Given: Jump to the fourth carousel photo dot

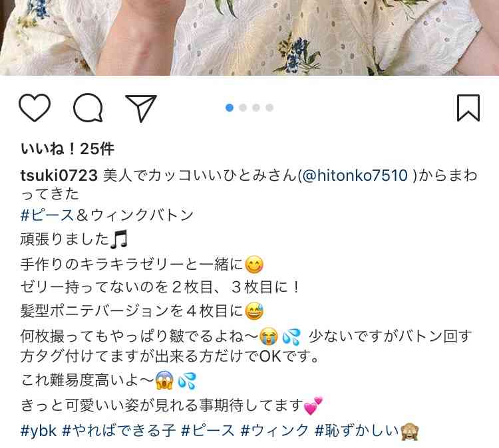Looking at the screenshot, I should pyautogui.click(x=269, y=108).
